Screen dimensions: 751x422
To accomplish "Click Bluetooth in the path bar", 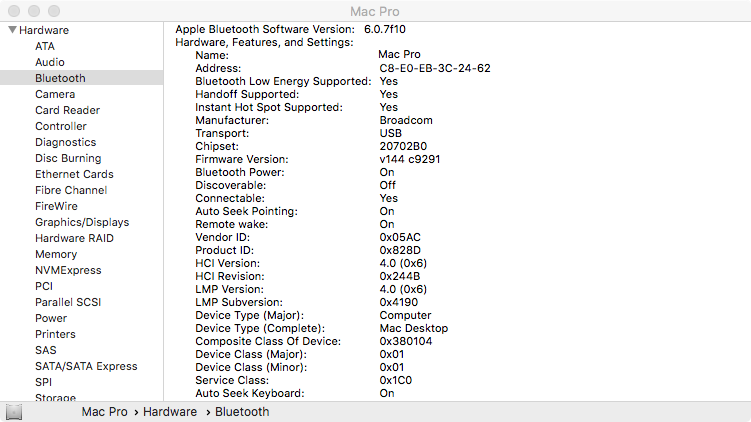I will point(242,412).
